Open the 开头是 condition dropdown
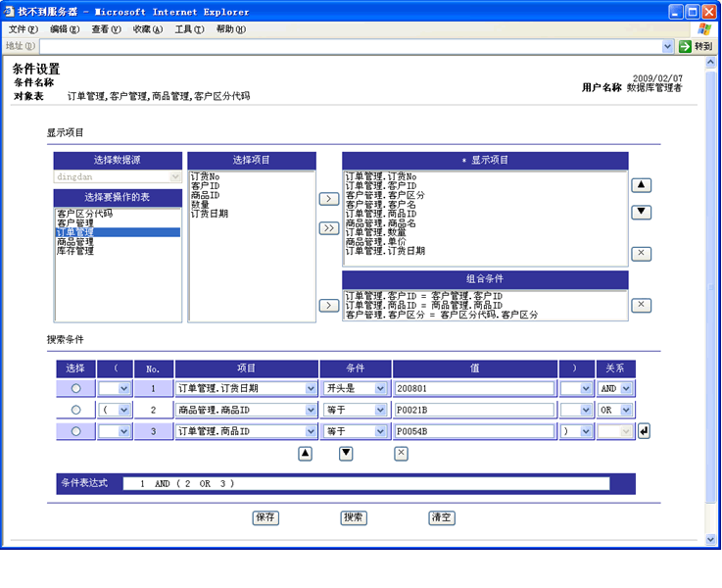 (355, 388)
